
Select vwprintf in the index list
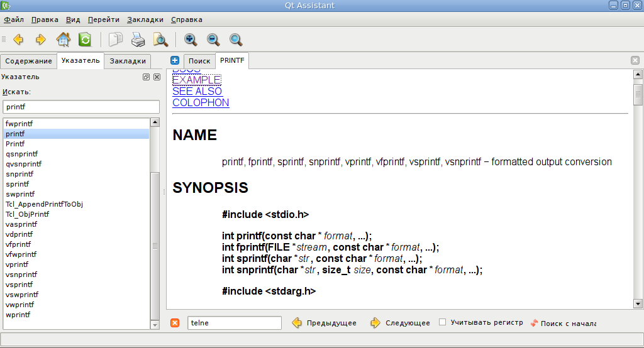pos(76,305)
